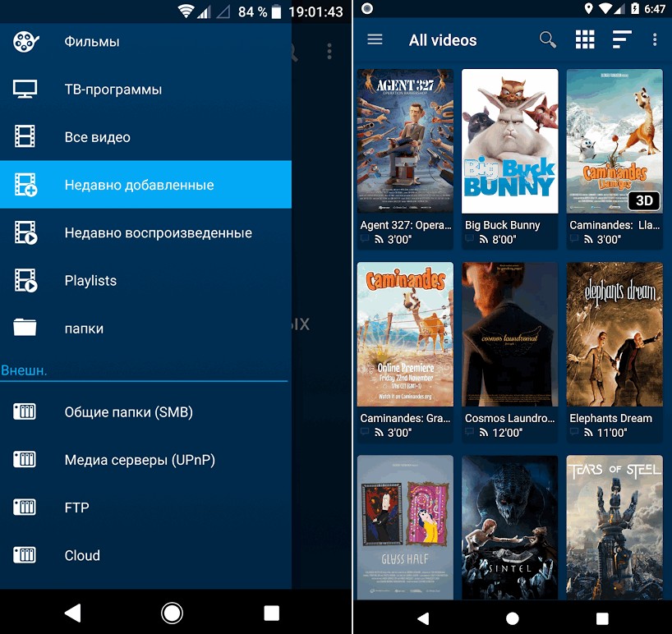Select the Недавно добавленные filmstrip-plus icon
The height and width of the screenshot is (634, 672).
click(25, 185)
